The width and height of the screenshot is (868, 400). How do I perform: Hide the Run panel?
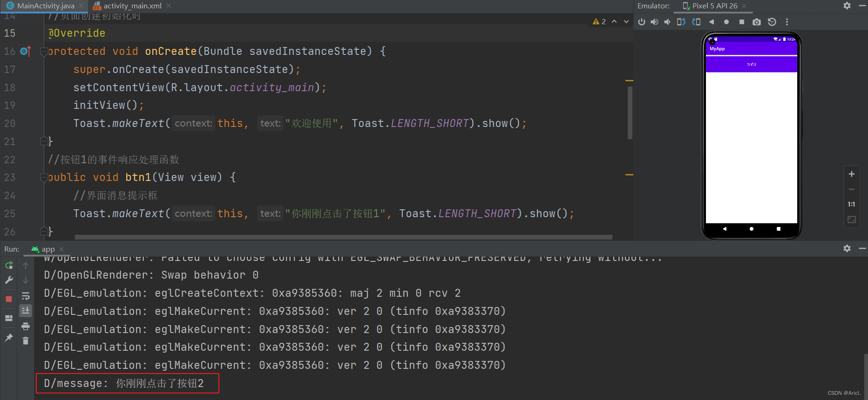coord(862,248)
